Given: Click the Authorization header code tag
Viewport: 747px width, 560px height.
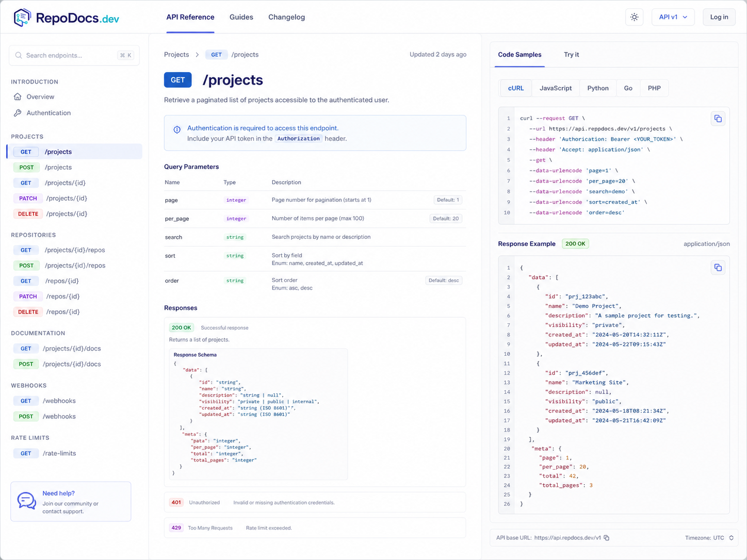Looking at the screenshot, I should pos(298,139).
